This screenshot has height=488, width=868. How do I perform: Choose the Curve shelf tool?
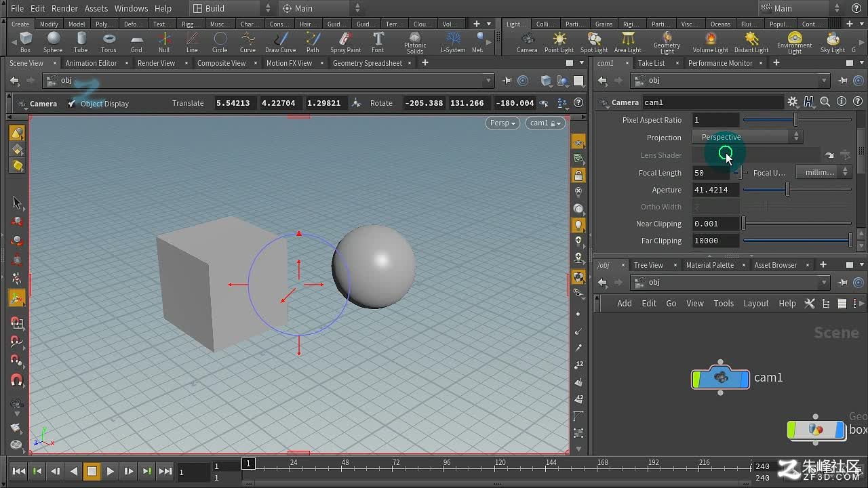point(248,42)
